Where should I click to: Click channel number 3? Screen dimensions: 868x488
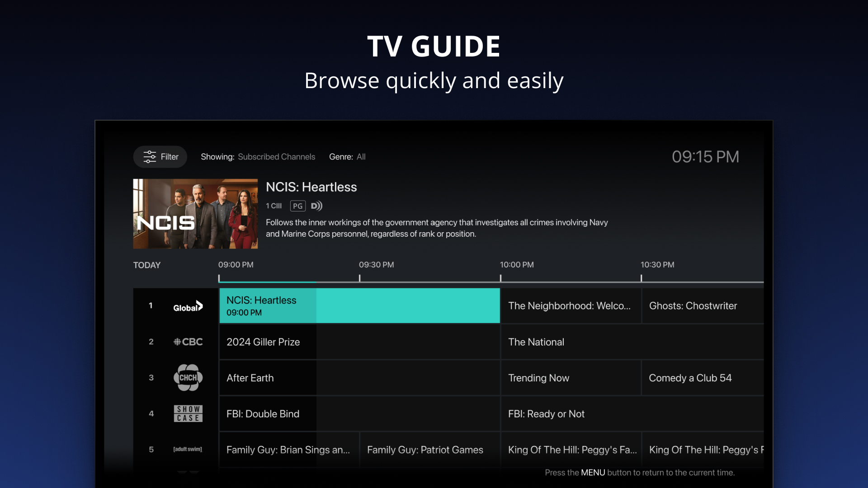pos(151,377)
